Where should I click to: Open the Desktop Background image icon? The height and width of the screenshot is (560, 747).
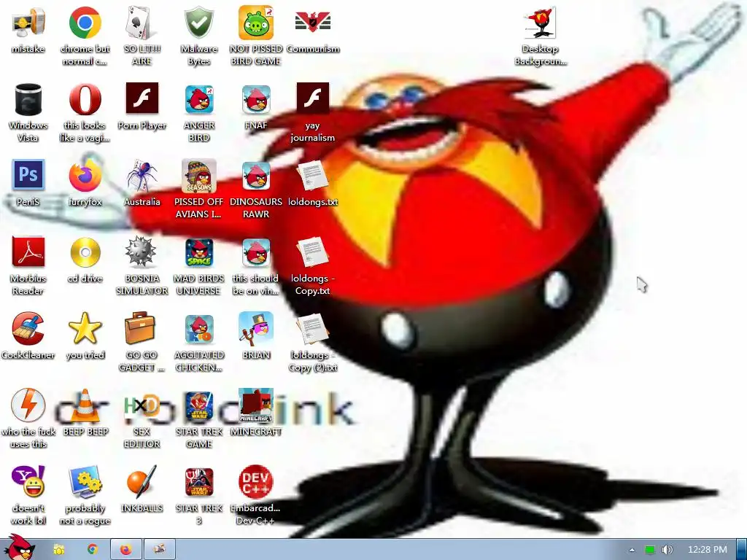[x=540, y=23]
